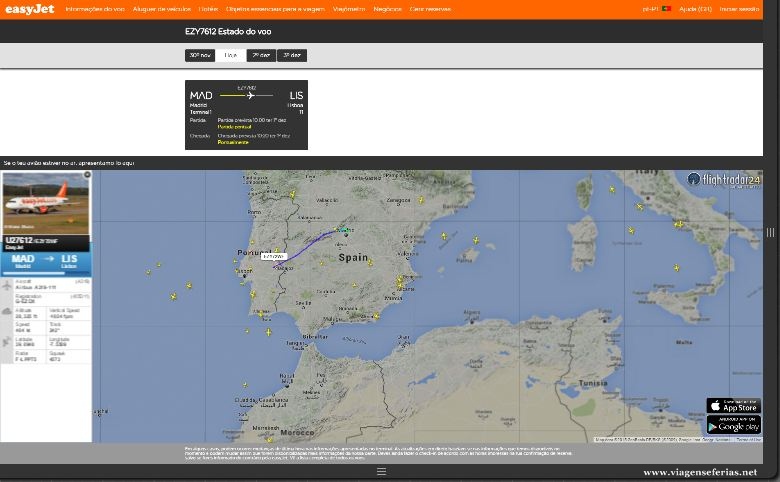Viewport: 780px width, 482px height.
Task: Open the menu item between Objetos essenciais and Negócios
Action: point(349,9)
